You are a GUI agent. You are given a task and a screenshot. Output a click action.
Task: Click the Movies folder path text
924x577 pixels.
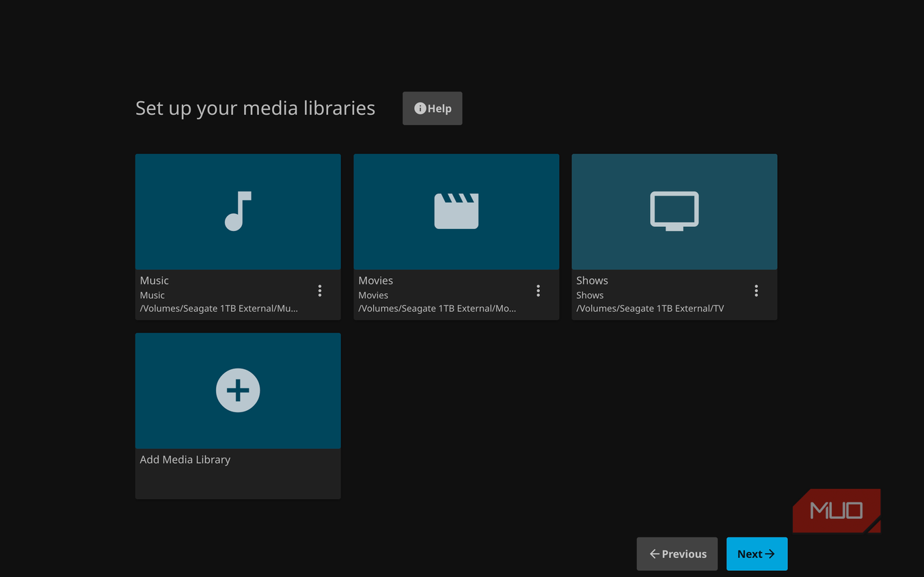coord(437,308)
